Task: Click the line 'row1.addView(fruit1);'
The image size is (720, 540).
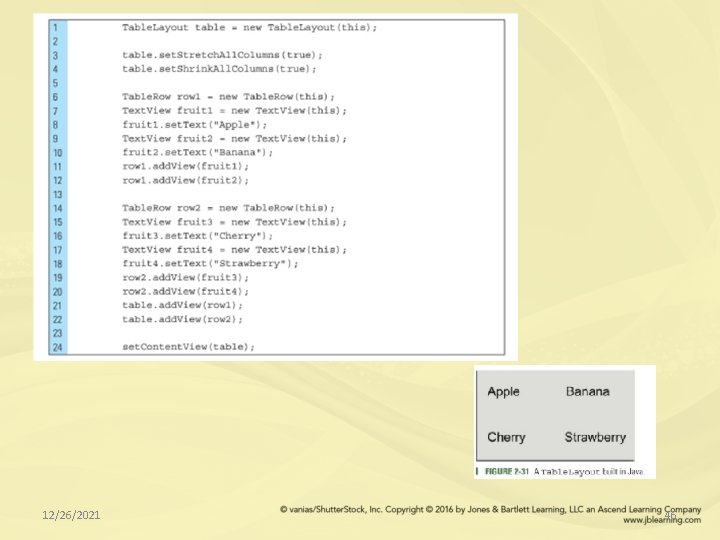Action: pyautogui.click(x=186, y=166)
